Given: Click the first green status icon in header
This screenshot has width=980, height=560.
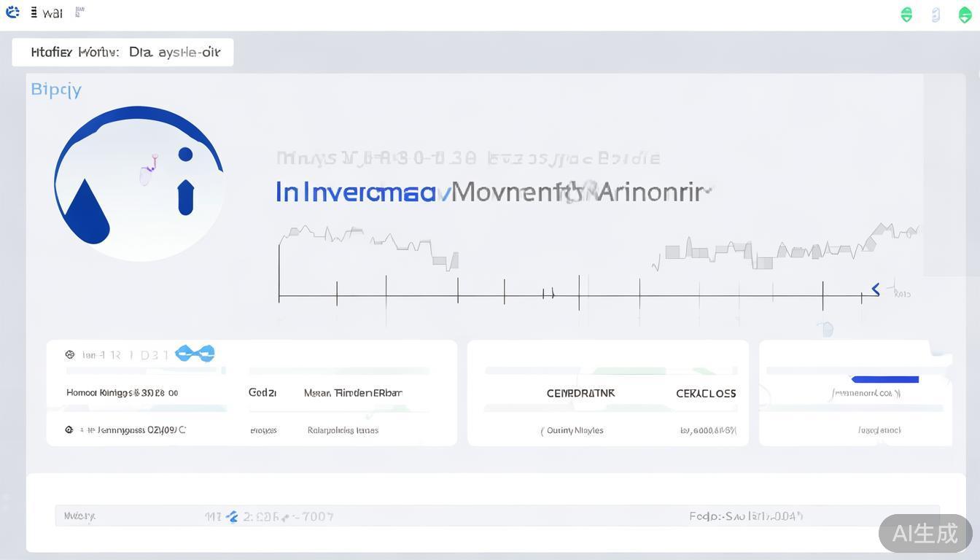Looking at the screenshot, I should pyautogui.click(x=906, y=15).
